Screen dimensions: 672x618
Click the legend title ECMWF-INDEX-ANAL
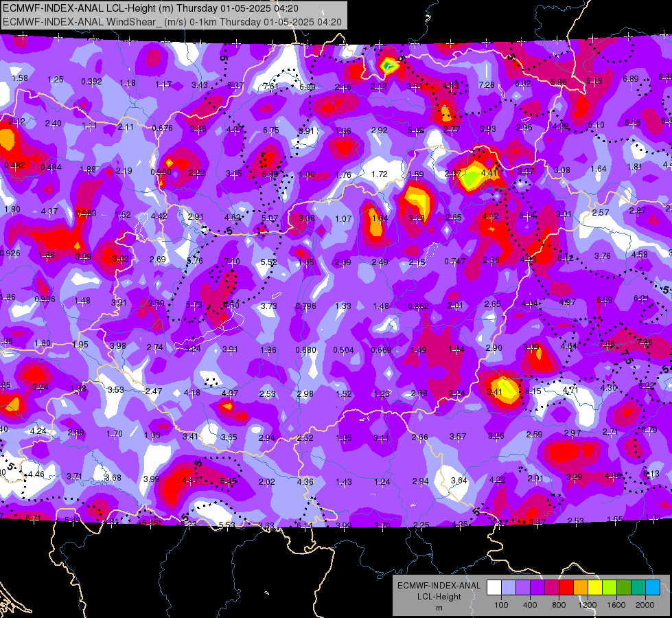point(439,586)
